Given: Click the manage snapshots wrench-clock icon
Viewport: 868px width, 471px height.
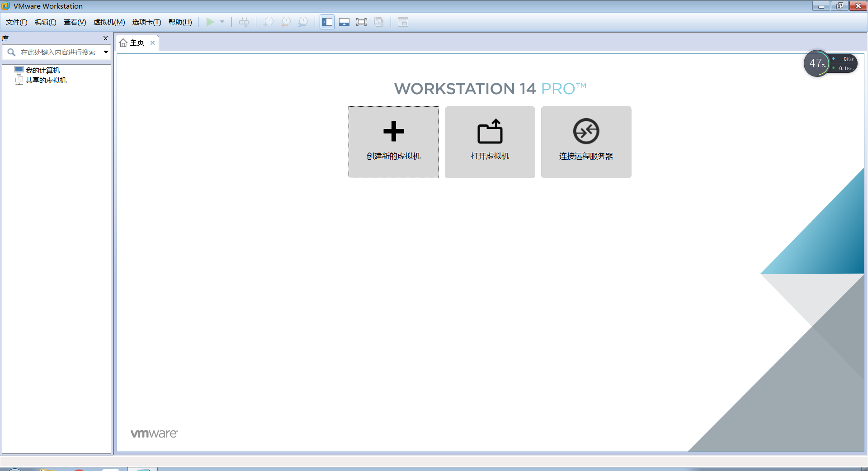Looking at the screenshot, I should (x=303, y=22).
